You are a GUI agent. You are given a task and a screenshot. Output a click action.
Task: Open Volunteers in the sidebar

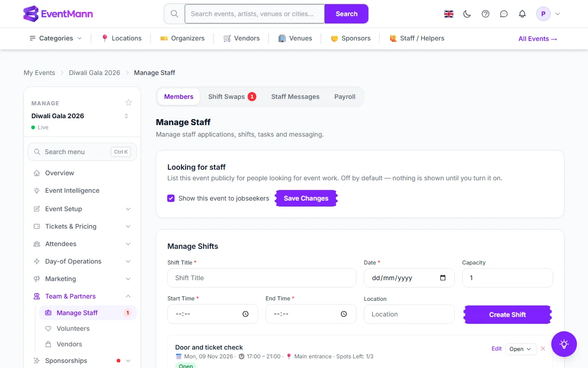point(88,328)
